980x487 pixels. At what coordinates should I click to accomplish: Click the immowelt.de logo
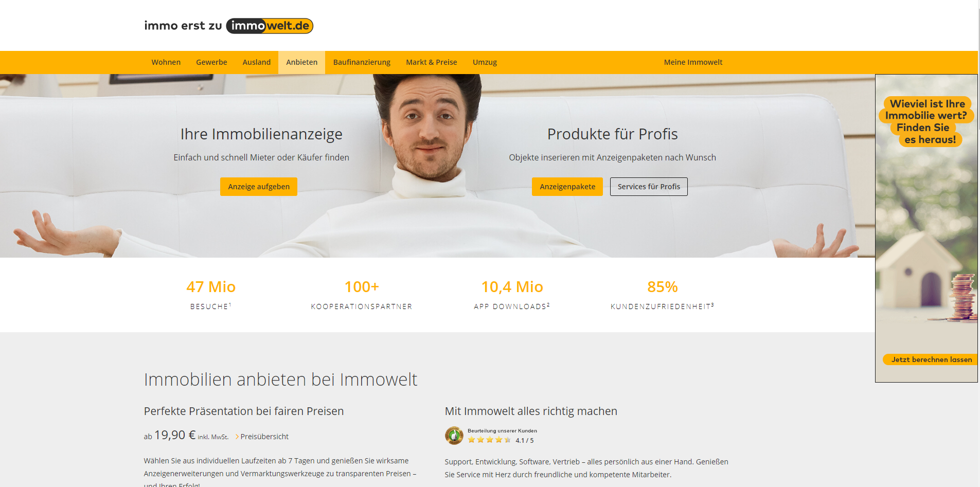point(228,26)
